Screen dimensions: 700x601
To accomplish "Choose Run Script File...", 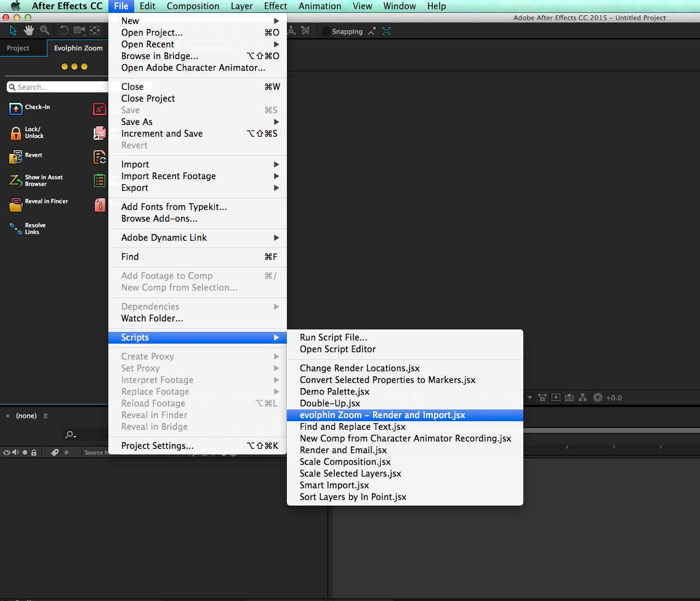I will coord(405,337).
